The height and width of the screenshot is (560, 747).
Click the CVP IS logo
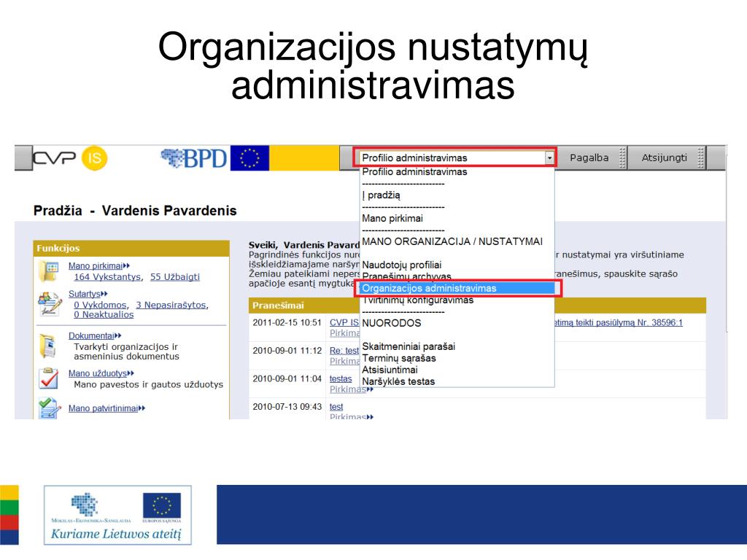click(x=70, y=158)
